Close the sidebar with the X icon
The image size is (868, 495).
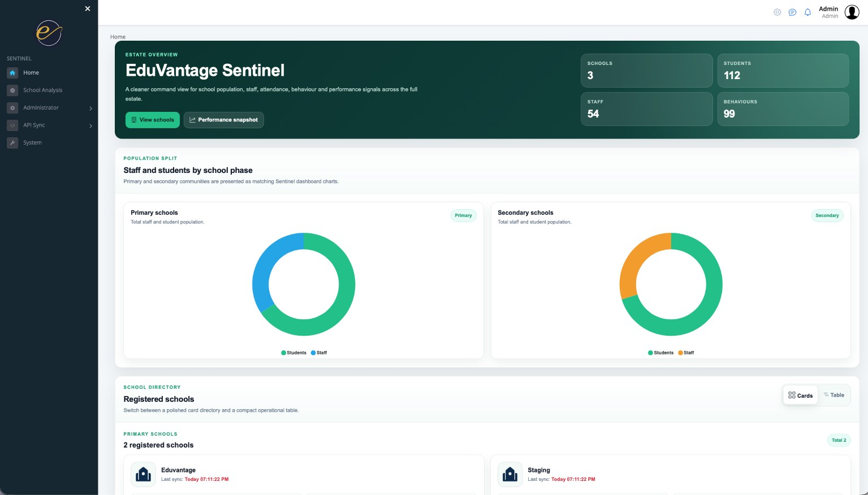[x=88, y=8]
